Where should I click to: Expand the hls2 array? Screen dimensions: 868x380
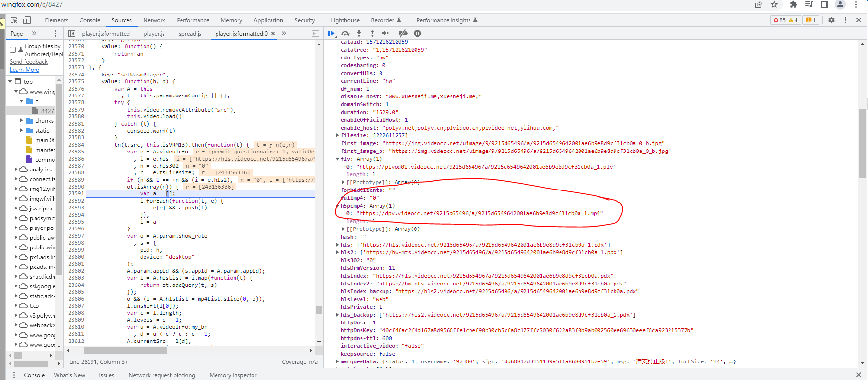(x=338, y=252)
